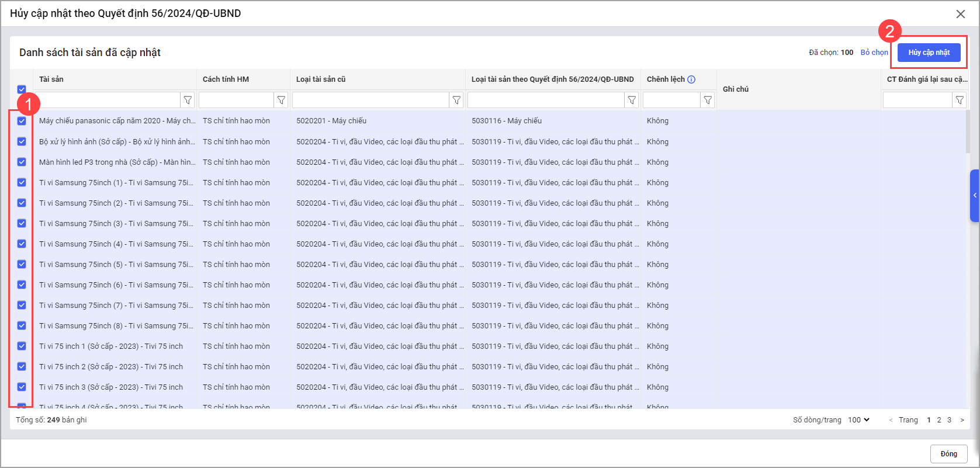
Task: Go to the next page arrow
Action: (962, 420)
